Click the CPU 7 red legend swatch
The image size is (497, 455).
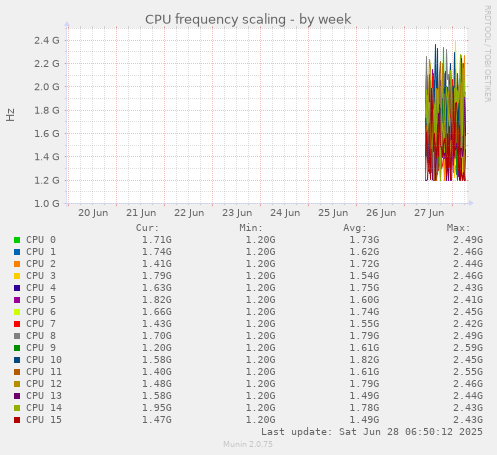point(17,324)
